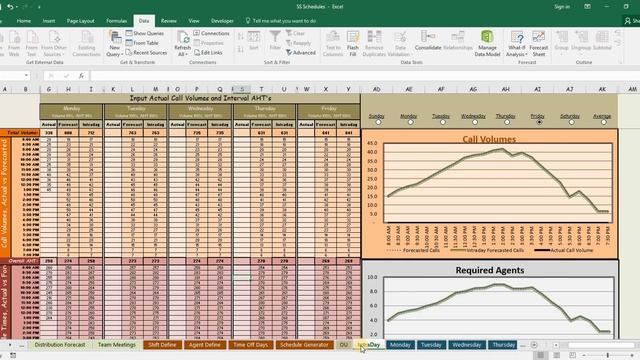Click the Undo arrow in title bar
Image resolution: width=640 pixels, height=360 pixels.
pyautogui.click(x=10, y=7)
